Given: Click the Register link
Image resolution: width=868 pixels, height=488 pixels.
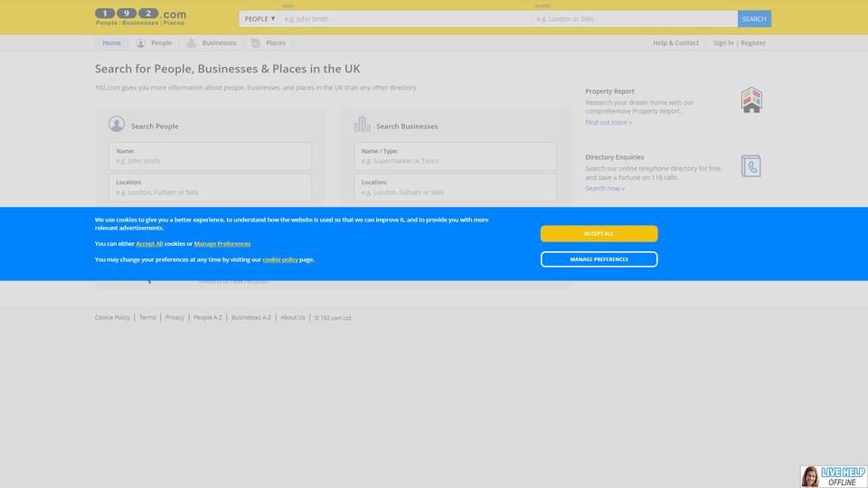Looking at the screenshot, I should (x=753, y=42).
